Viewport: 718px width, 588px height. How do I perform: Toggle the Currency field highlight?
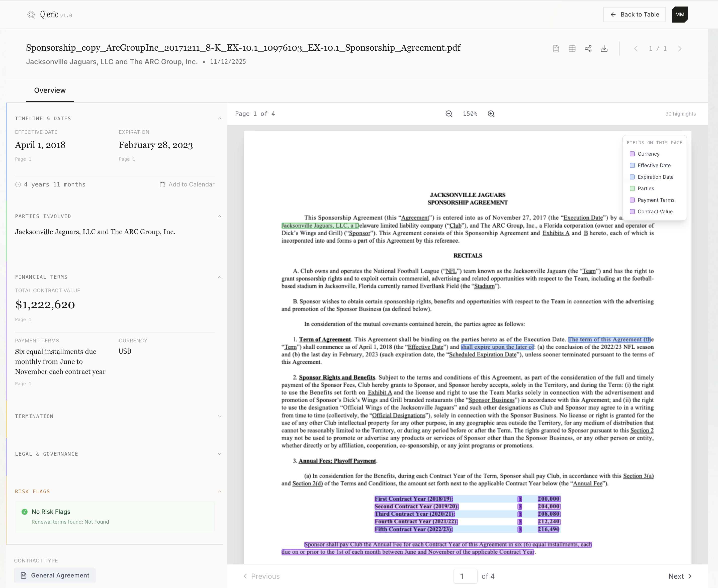[632, 154]
